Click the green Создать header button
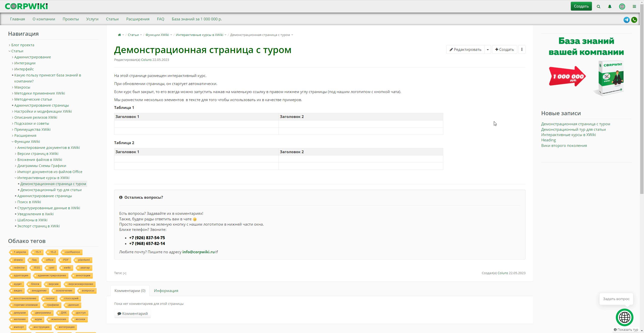 (x=581, y=6)
